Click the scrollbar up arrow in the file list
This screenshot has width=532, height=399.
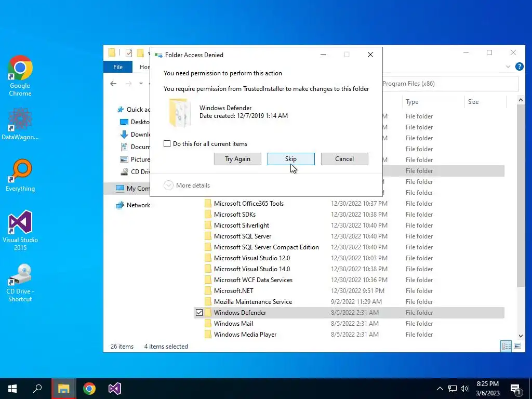(x=521, y=100)
